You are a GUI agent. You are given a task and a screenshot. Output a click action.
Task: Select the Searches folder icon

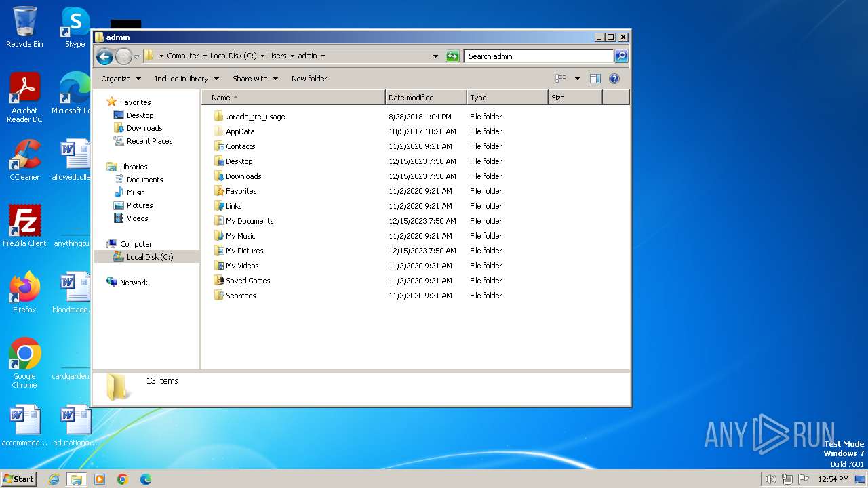coord(219,296)
